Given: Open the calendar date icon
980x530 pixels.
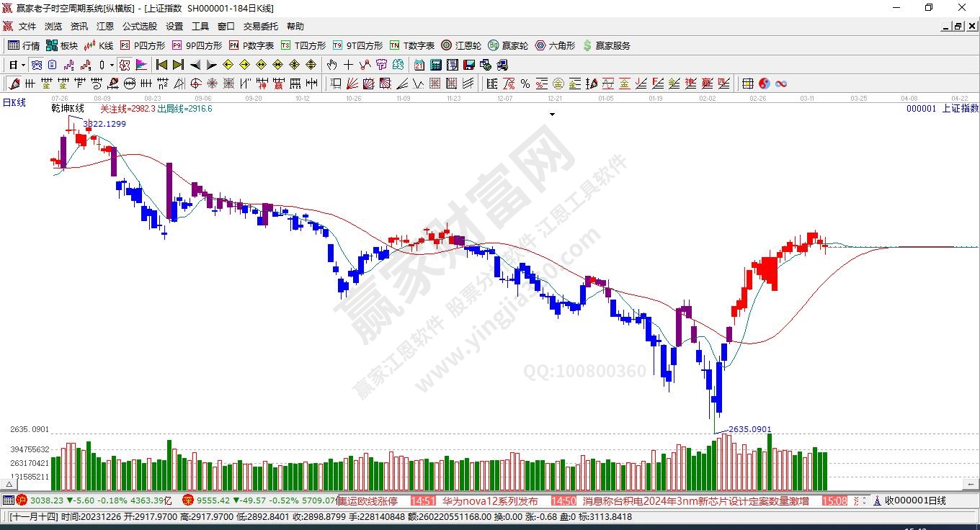Looking at the screenshot, I should 419,65.
